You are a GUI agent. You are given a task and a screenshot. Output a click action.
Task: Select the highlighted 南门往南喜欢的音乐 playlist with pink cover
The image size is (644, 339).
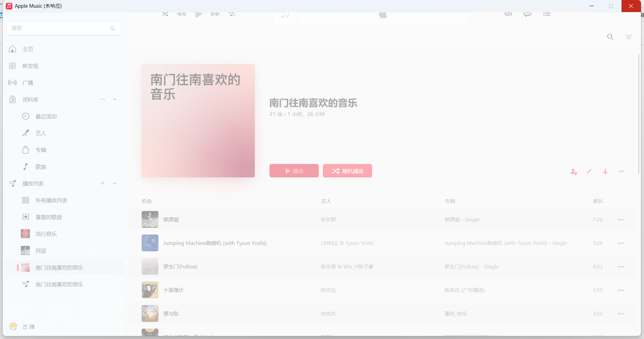[x=63, y=267]
